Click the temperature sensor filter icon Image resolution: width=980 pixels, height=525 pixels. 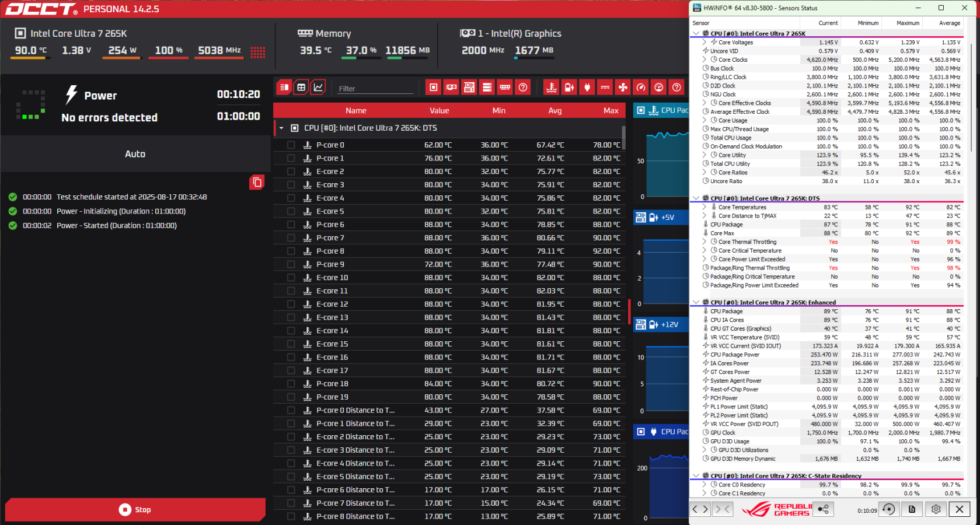[x=552, y=87]
